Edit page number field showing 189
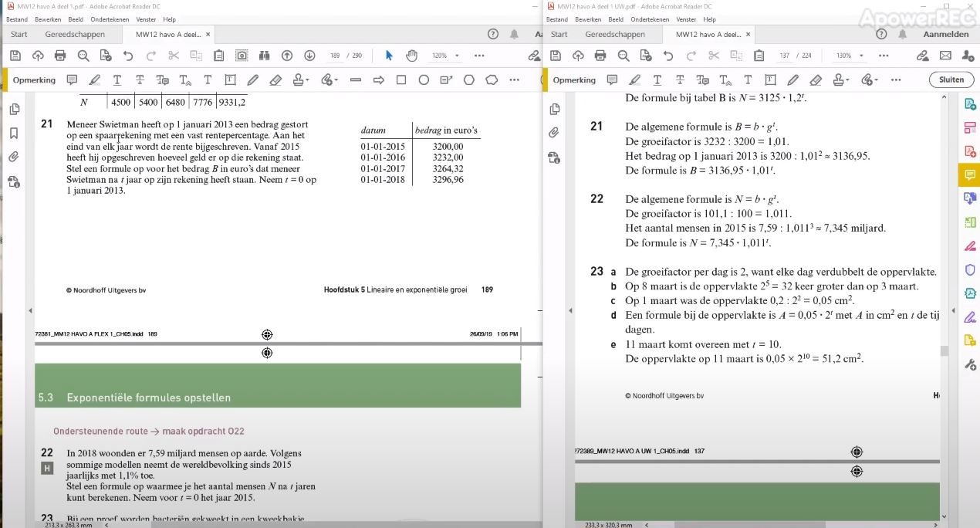The image size is (980, 528). pyautogui.click(x=335, y=56)
